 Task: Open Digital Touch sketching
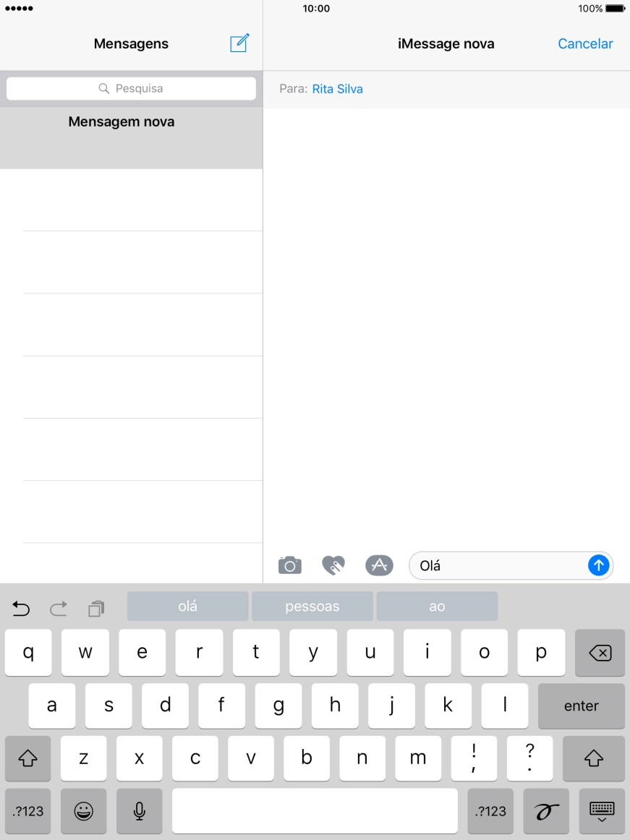pyautogui.click(x=334, y=565)
